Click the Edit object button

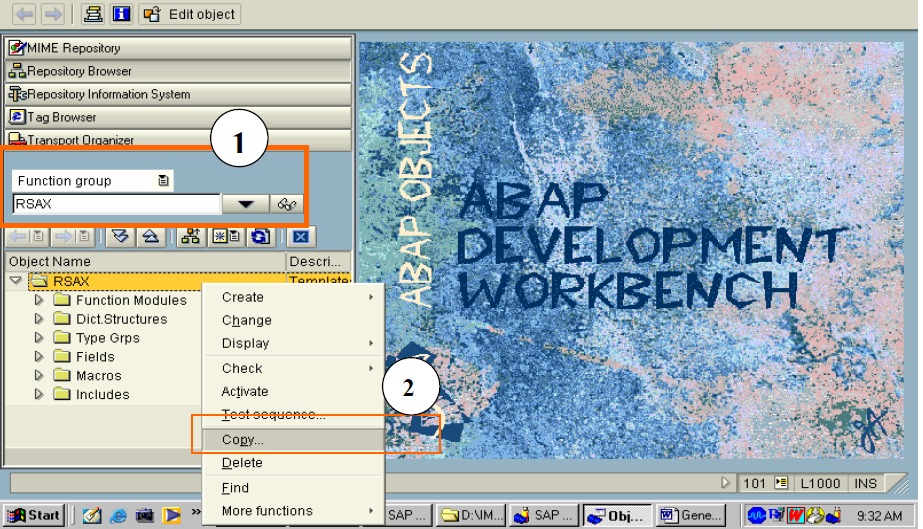(x=190, y=14)
